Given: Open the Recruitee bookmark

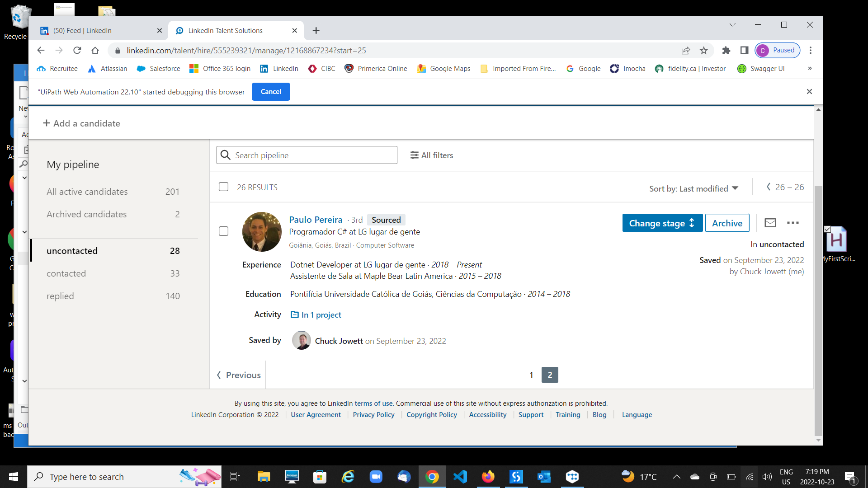Looking at the screenshot, I should pos(57,68).
